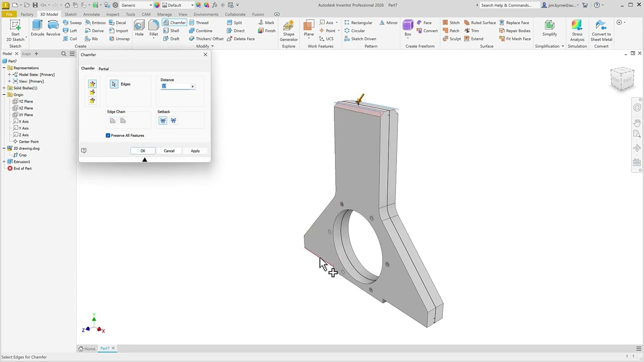The image size is (644, 362).
Task: Open Stress Analysis
Action: tap(577, 30)
